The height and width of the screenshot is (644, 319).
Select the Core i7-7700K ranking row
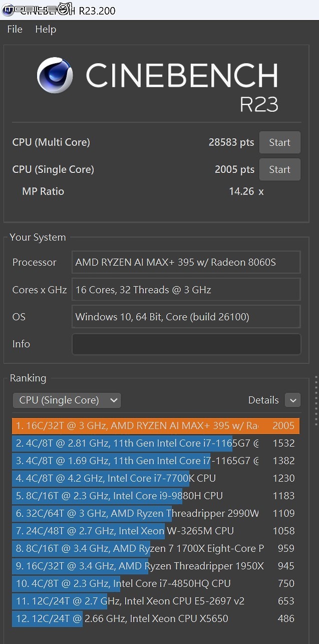pyautogui.click(x=156, y=479)
